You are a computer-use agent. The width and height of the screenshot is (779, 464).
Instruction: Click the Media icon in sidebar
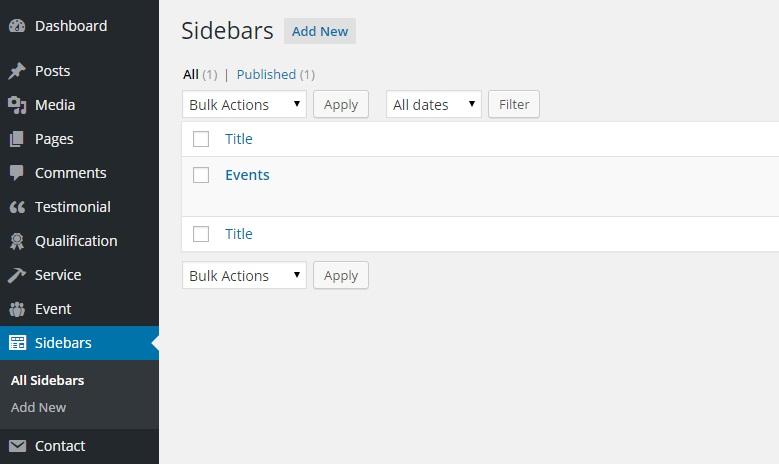[x=17, y=105]
